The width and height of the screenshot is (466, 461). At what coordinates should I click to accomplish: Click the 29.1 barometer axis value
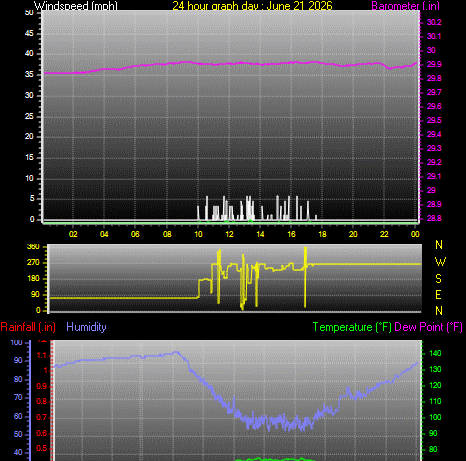(x=434, y=176)
